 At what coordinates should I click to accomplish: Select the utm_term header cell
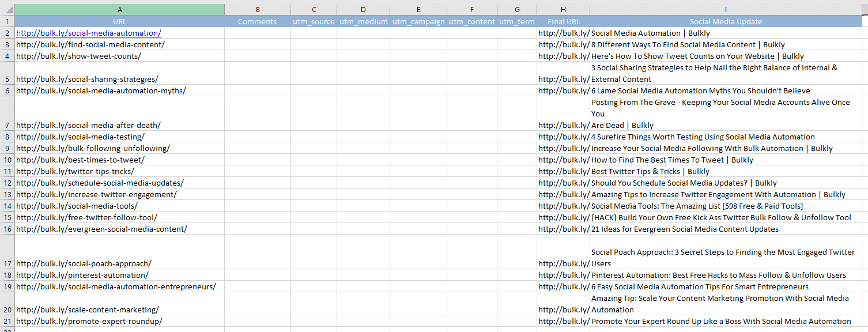coord(517,21)
